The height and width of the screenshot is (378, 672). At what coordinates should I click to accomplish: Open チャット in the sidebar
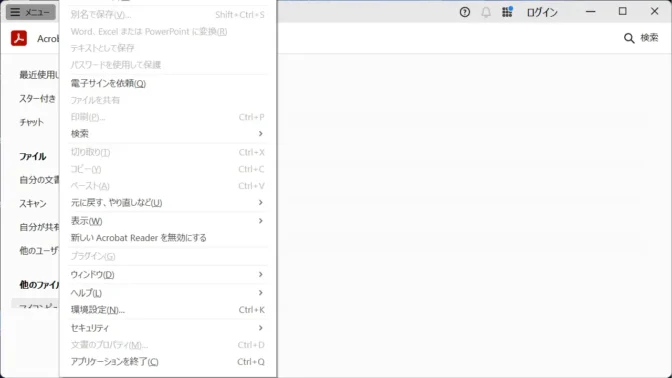31,122
